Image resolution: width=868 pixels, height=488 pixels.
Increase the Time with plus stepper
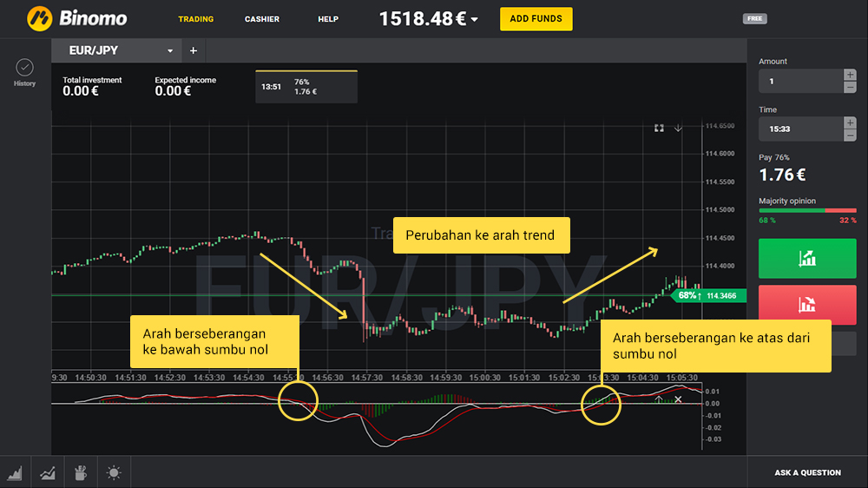850,122
